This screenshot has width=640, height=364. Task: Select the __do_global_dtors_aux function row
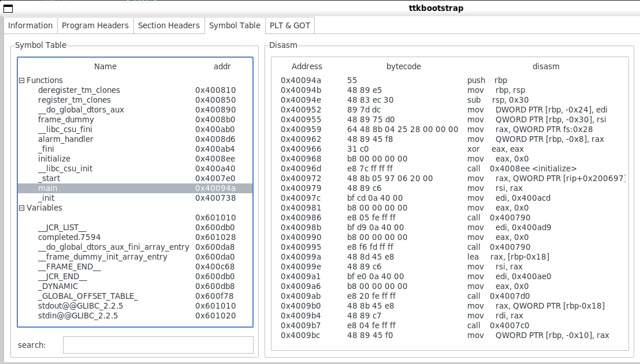135,110
